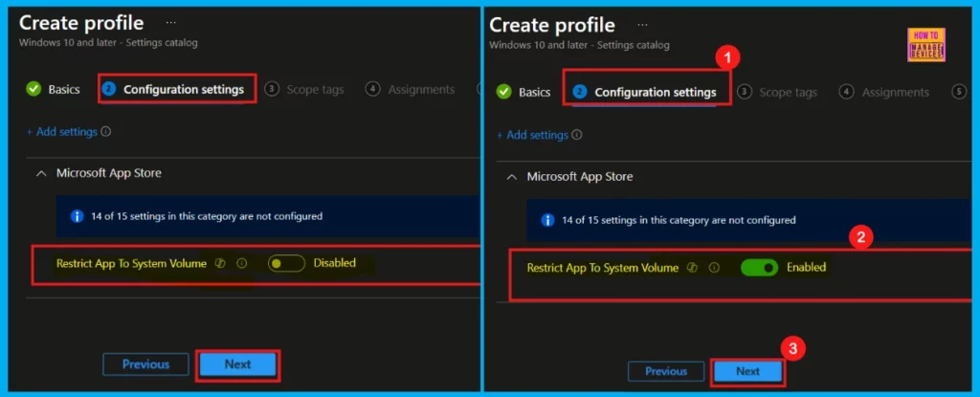Select Configuration settings tab in left panel

click(172, 89)
